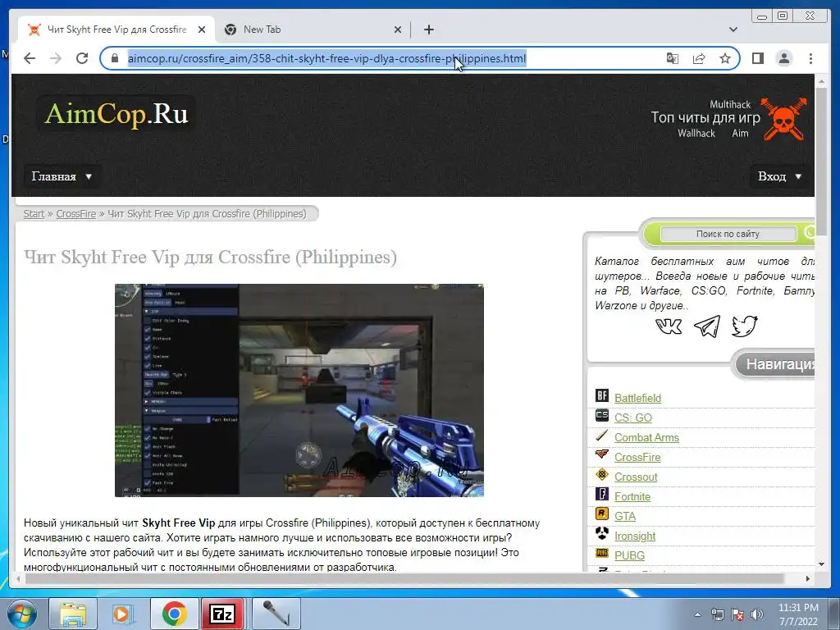Viewport: 840px width, 630px height.
Task: Click the Chrome taskbar icon
Action: 174,614
